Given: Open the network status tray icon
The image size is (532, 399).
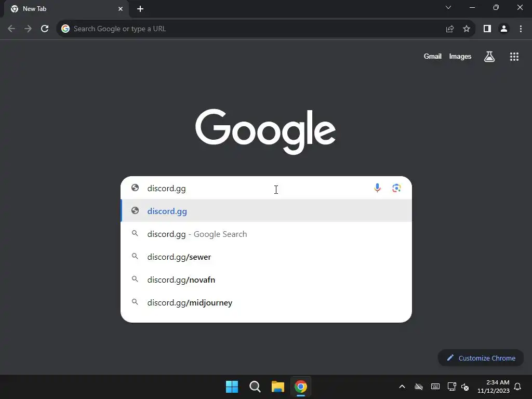Looking at the screenshot, I should point(451,387).
